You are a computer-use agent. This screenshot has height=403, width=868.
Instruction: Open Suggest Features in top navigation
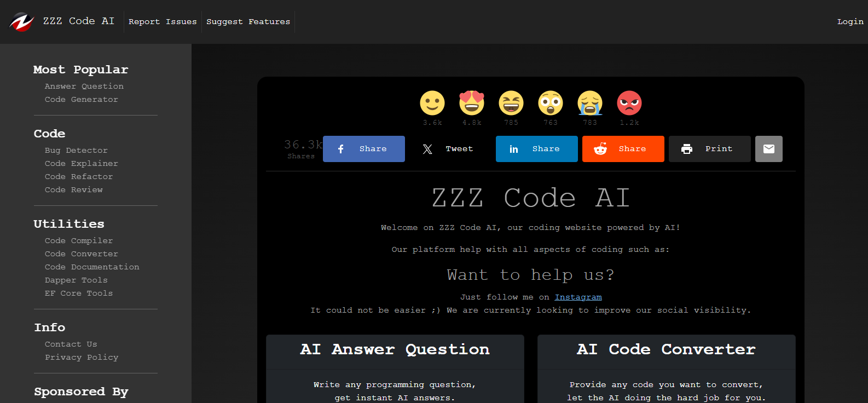point(248,22)
